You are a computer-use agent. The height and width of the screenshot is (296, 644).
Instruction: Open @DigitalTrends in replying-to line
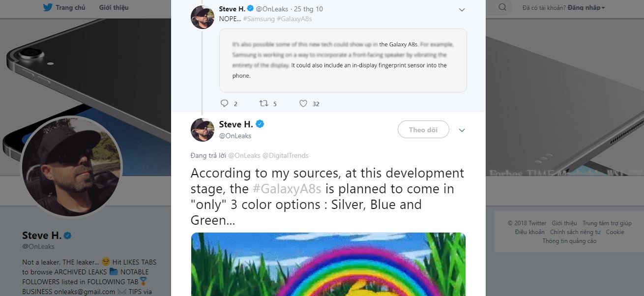click(x=286, y=155)
